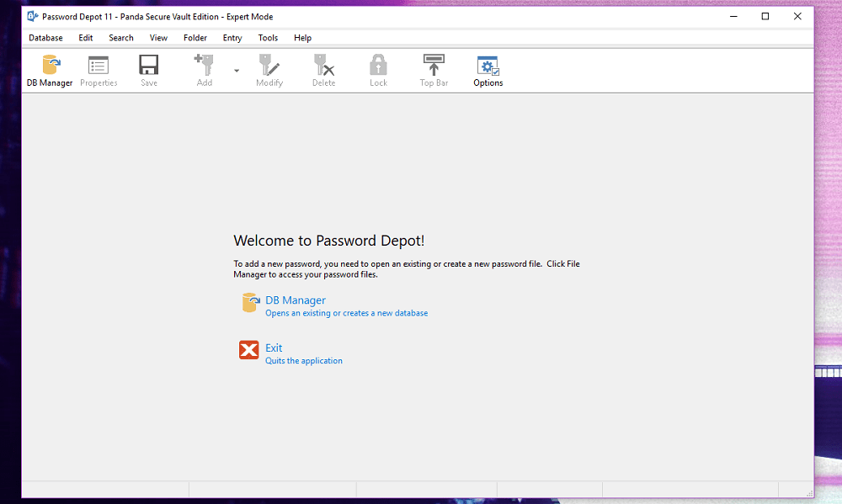
Task: Click the Exit link
Action: tap(274, 347)
